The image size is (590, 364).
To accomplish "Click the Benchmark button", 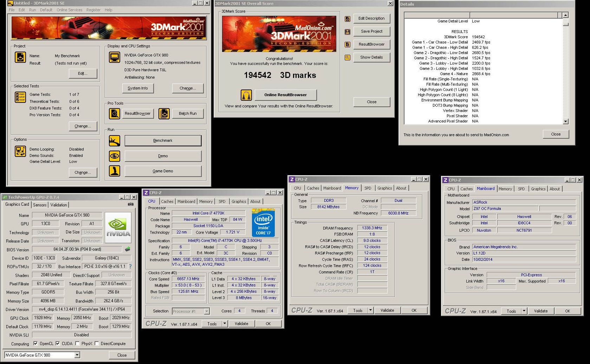I will pos(163,141).
